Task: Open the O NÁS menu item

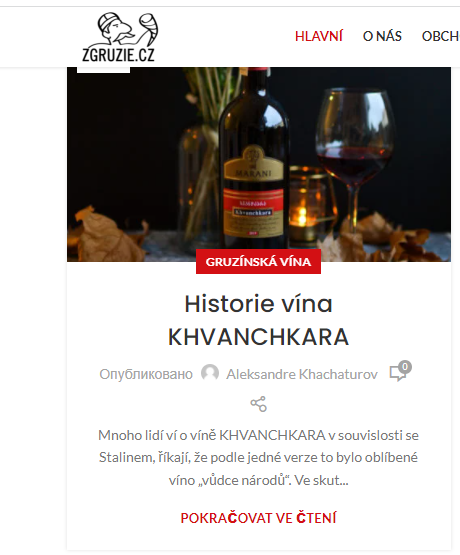Action: point(382,36)
